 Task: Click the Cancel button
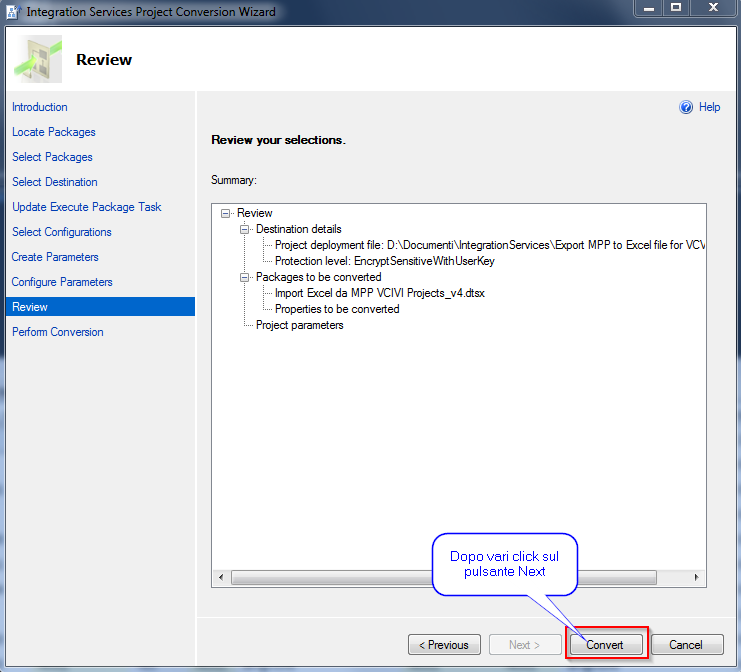point(687,645)
